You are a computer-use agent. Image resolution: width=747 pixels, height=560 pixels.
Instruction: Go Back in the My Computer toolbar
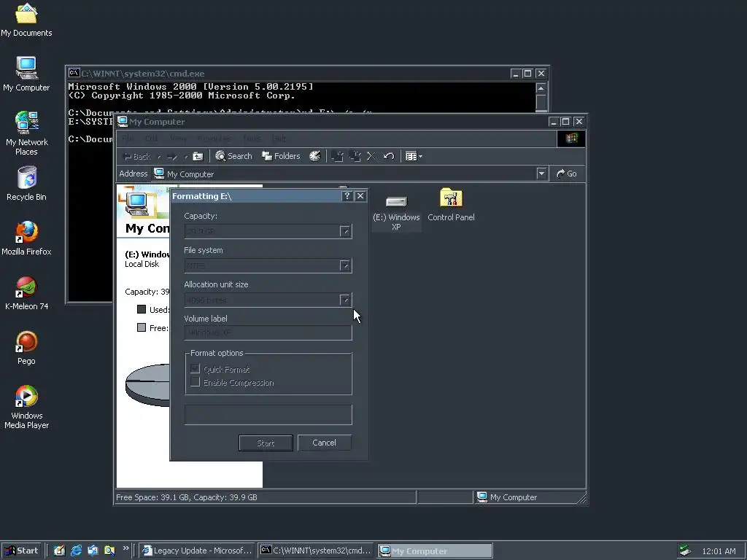pos(137,156)
